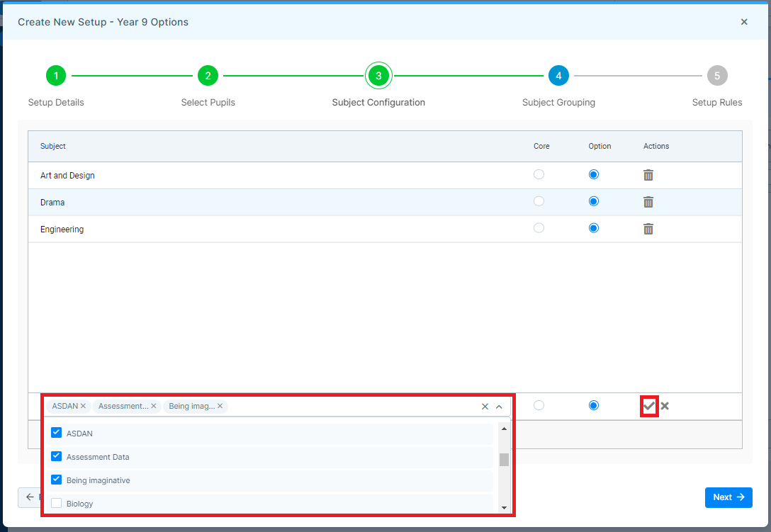Enable the Biology checkbox
771x532 pixels.
pos(56,503)
